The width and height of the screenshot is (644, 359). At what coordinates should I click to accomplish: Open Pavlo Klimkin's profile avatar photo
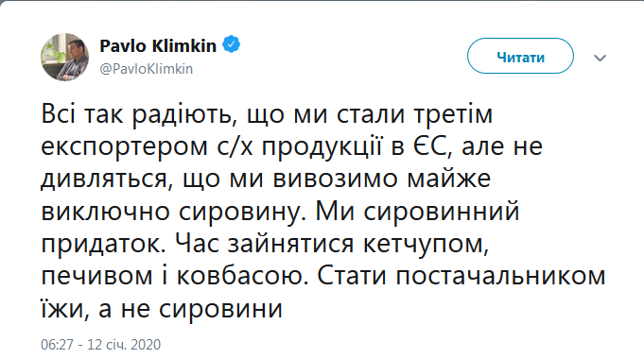pyautogui.click(x=64, y=57)
